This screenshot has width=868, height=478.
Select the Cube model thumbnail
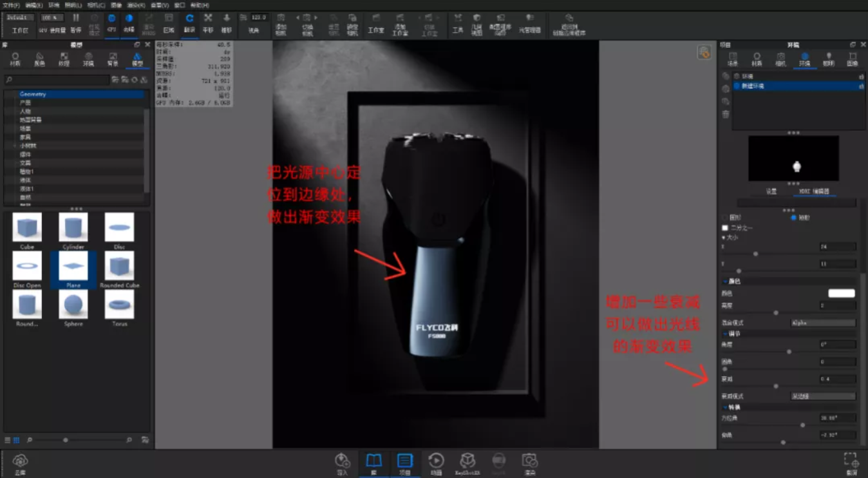pyautogui.click(x=27, y=227)
